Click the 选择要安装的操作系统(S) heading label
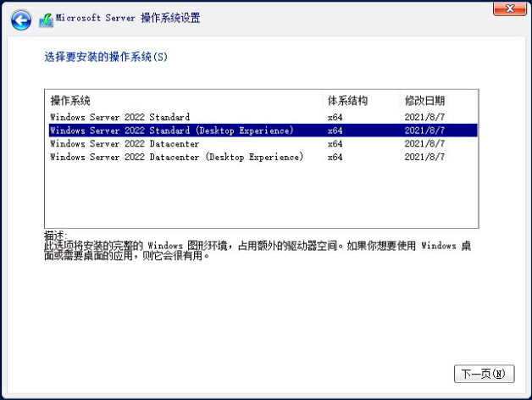Image resolution: width=532 pixels, height=400 pixels. (106, 58)
